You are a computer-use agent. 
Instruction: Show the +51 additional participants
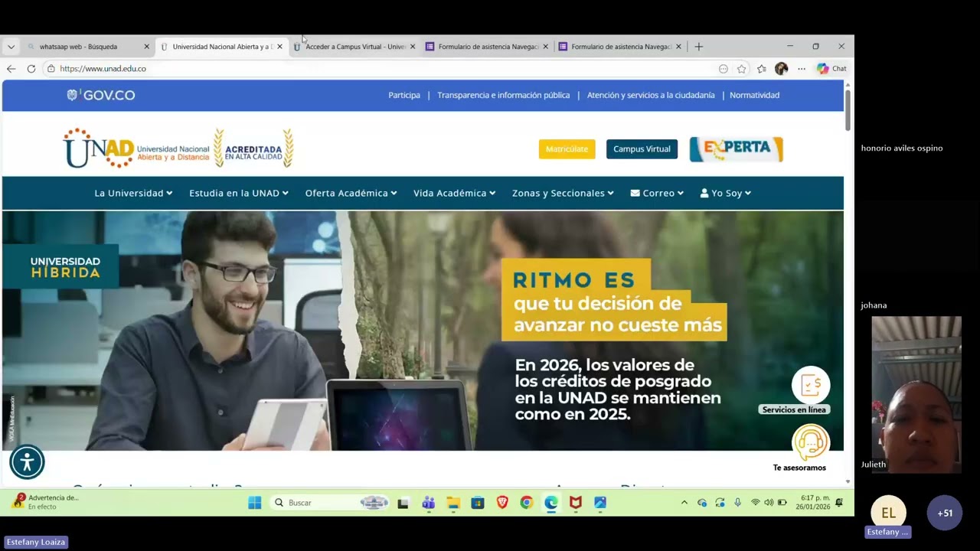[945, 514]
